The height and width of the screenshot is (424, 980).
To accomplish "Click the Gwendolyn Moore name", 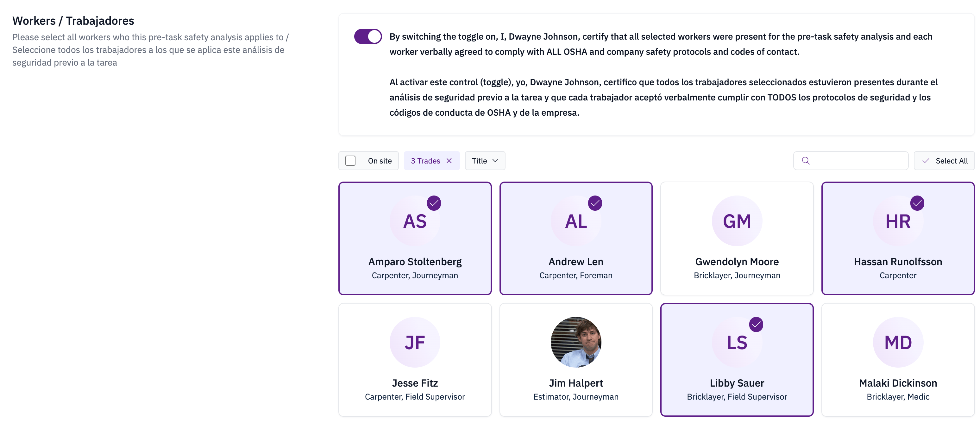I will pyautogui.click(x=737, y=262).
